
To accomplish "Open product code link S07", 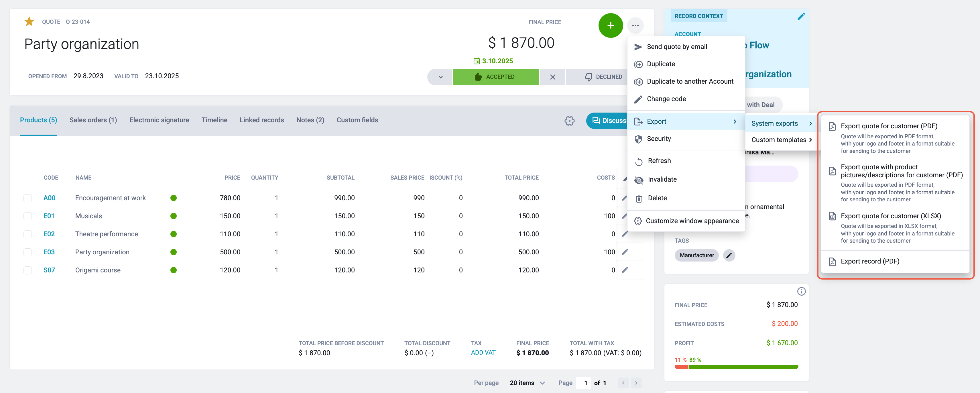I will (x=49, y=270).
